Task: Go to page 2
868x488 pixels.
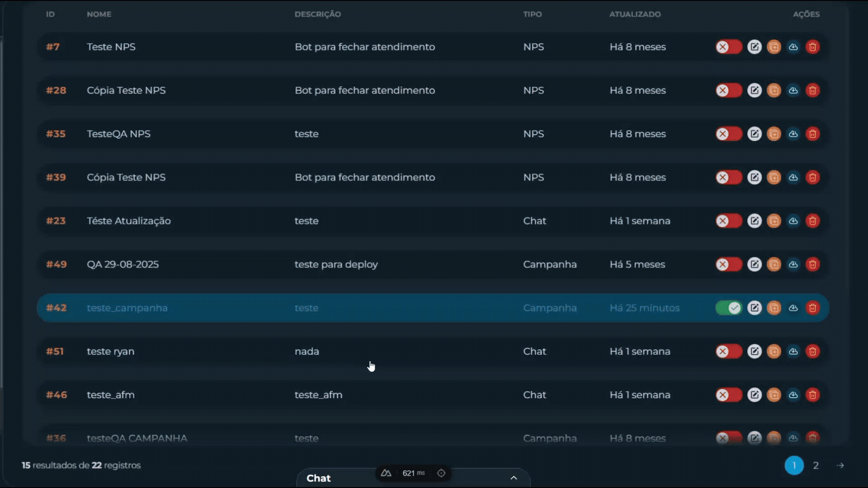Action: click(x=816, y=465)
